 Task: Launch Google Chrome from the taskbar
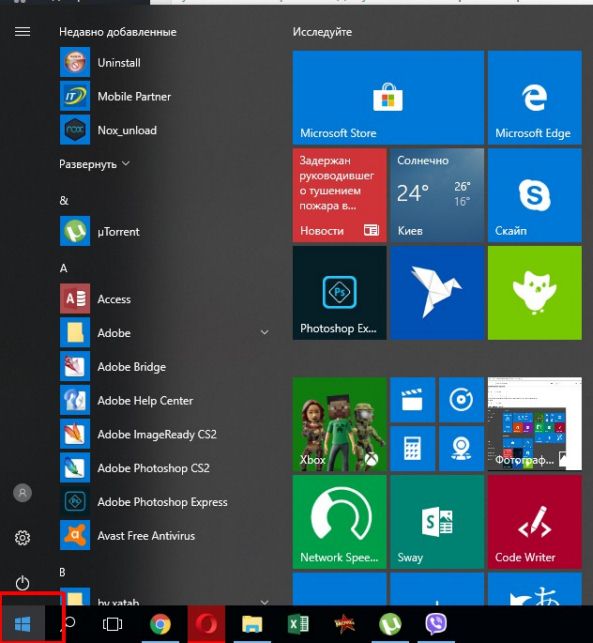point(160,624)
